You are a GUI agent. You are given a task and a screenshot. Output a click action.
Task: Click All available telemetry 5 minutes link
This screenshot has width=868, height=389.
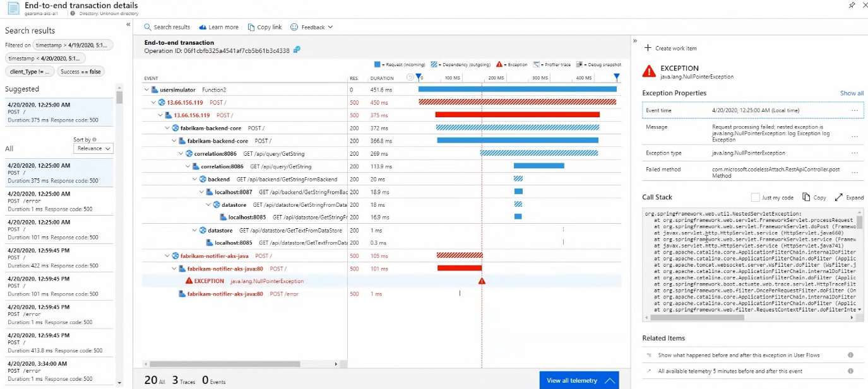pyautogui.click(x=730, y=371)
